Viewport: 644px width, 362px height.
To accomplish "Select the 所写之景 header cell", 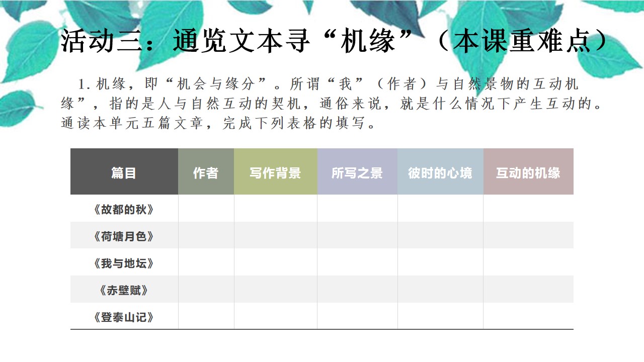I will (x=357, y=172).
